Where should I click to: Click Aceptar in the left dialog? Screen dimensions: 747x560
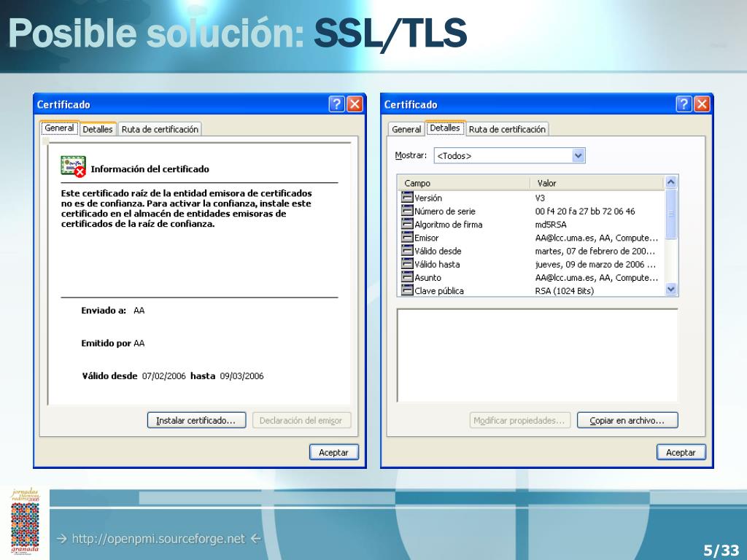(x=333, y=452)
